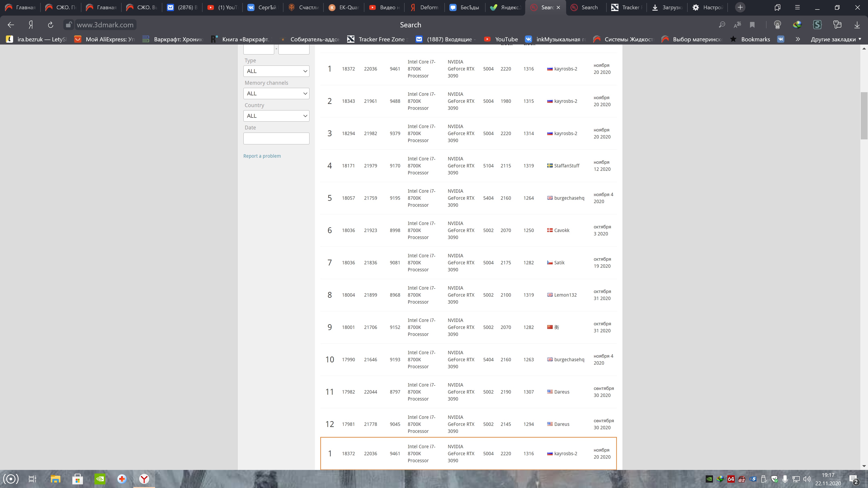Open the downloads arrow icon in toolbar

coord(857,25)
